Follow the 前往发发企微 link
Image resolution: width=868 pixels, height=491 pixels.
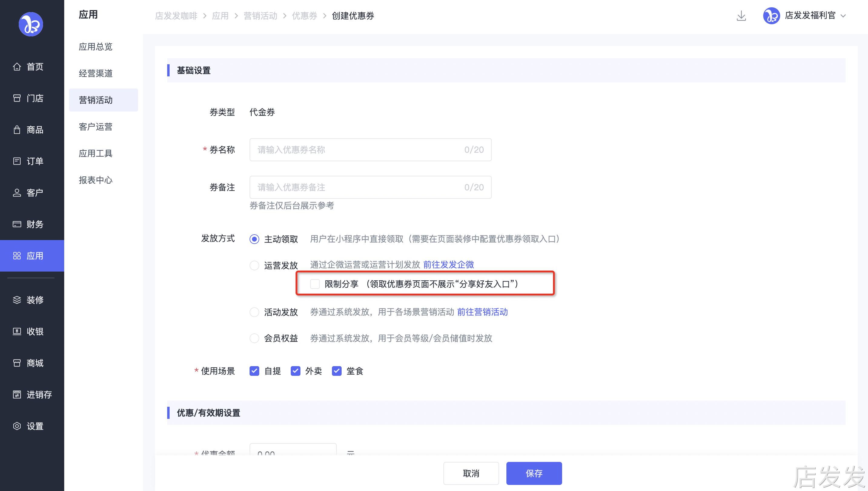click(449, 265)
